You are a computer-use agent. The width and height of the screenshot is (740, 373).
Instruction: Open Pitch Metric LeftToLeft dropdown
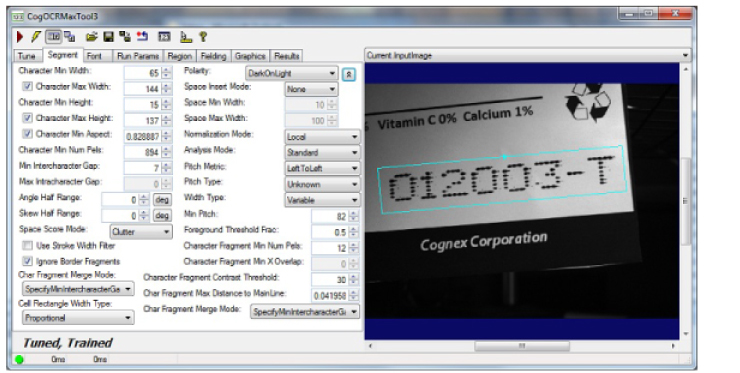pyautogui.click(x=322, y=169)
